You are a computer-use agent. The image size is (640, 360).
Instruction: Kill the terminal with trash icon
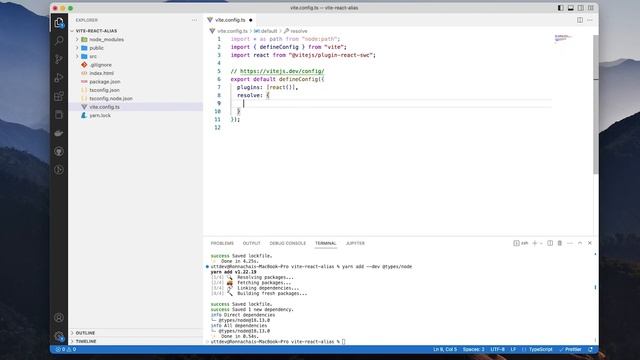coord(560,243)
